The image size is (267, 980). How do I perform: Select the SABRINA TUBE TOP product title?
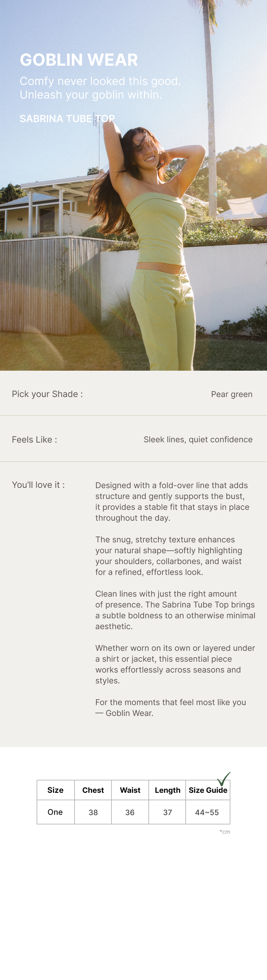(67, 119)
